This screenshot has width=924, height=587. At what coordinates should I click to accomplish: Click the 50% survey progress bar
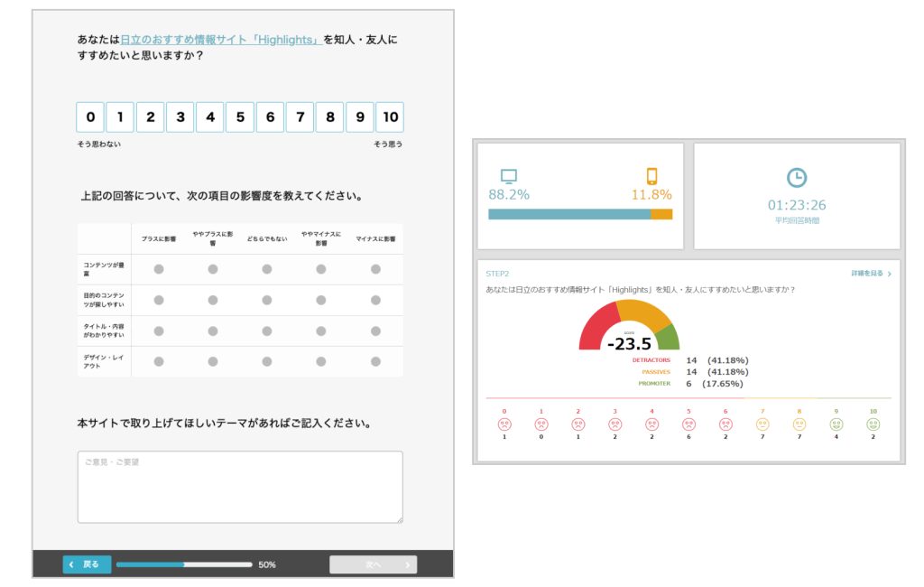184,564
